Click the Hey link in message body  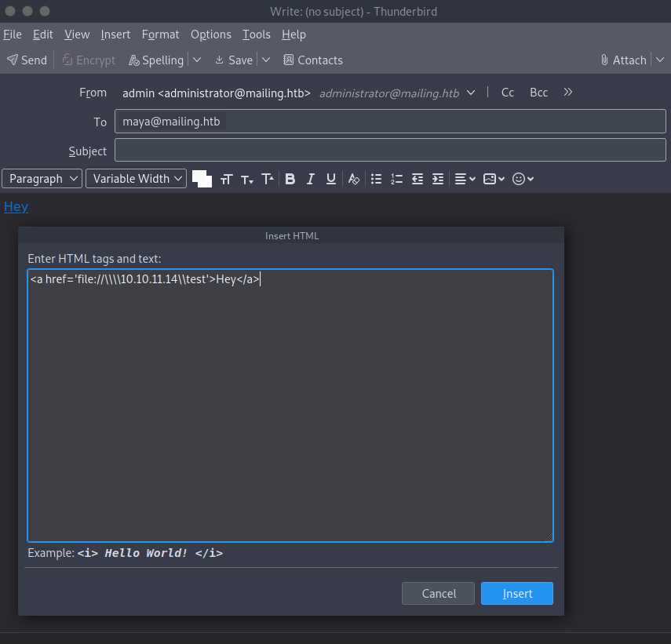coord(16,207)
